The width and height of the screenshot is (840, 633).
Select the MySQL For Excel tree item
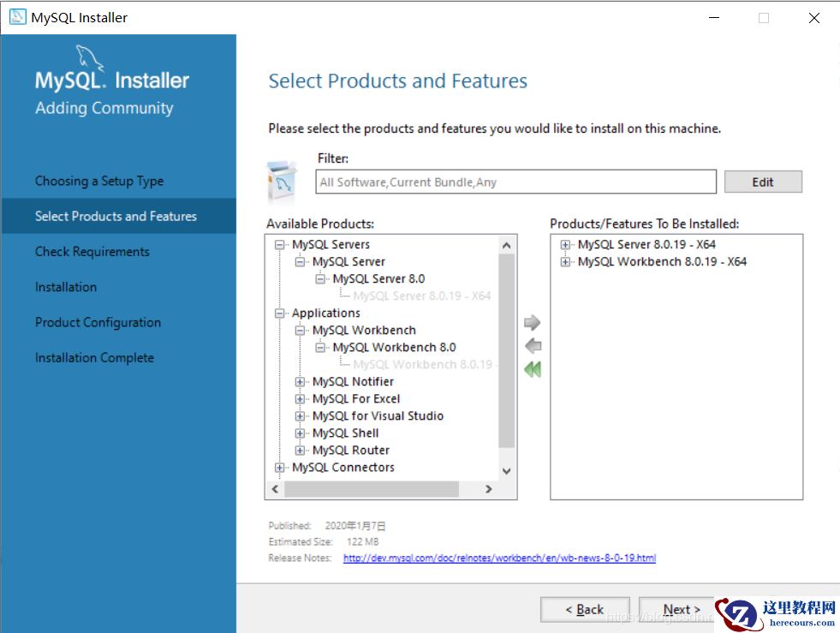(356, 399)
